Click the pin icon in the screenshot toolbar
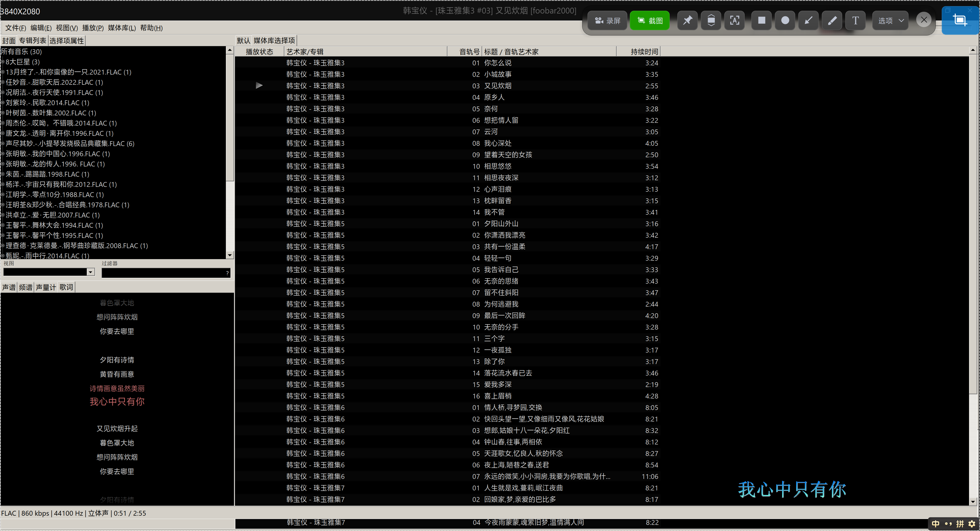 pos(688,21)
